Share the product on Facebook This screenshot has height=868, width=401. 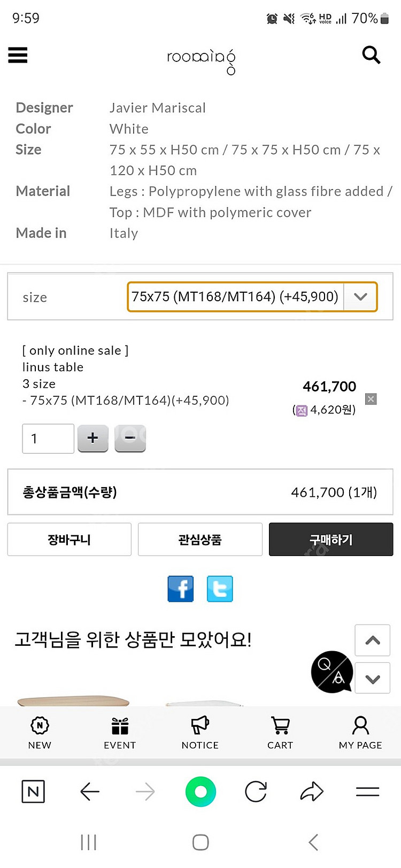click(180, 589)
